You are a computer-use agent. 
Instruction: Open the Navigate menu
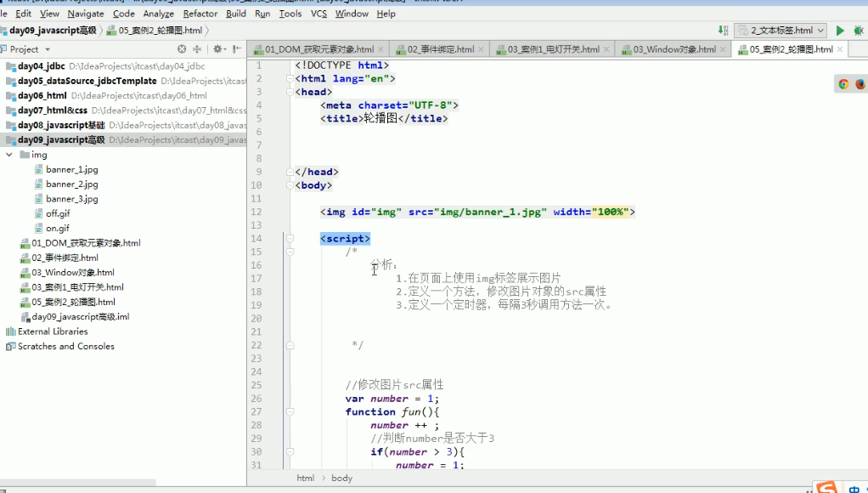coord(86,14)
